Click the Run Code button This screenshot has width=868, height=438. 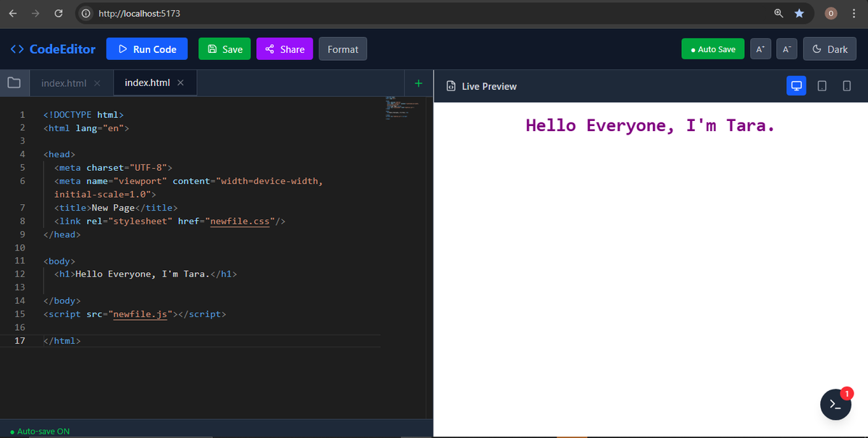pyautogui.click(x=147, y=49)
